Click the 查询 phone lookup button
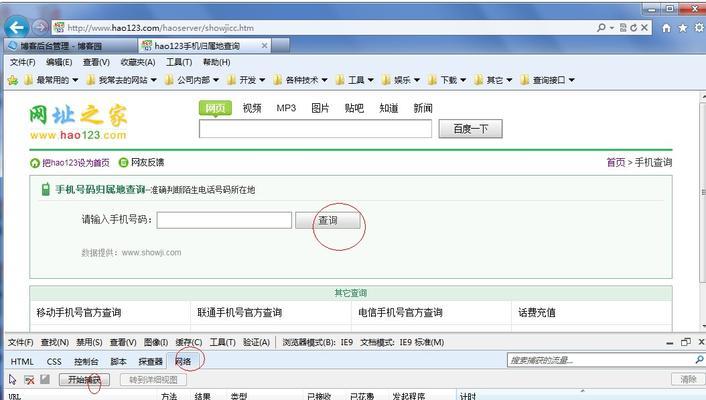This screenshot has height=400, width=706. point(328,220)
